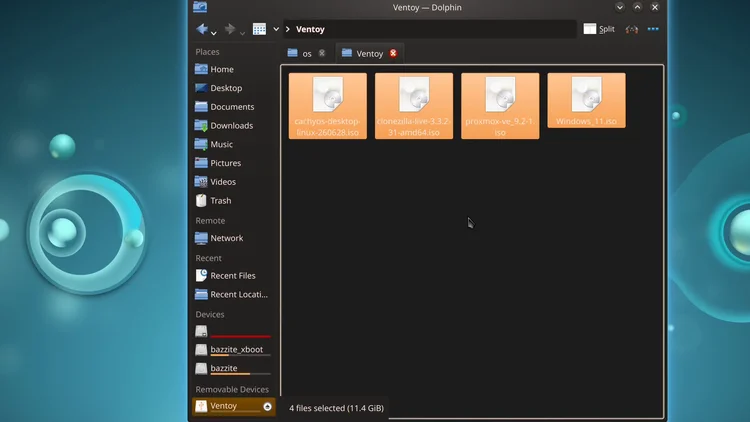Open the Back history dropdown arrow
Viewport: 750px width, 422px height.
coord(214,33)
